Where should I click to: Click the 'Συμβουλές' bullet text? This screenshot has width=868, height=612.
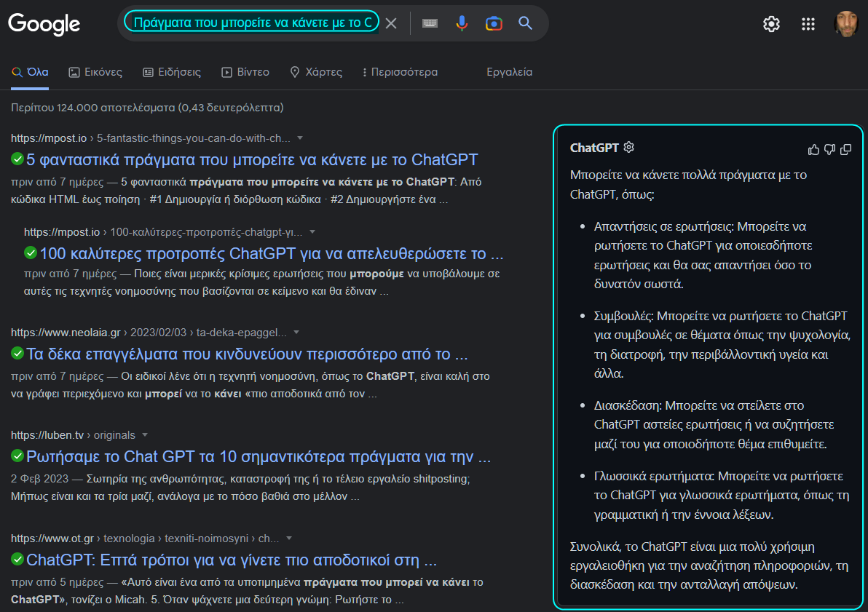[722, 344]
